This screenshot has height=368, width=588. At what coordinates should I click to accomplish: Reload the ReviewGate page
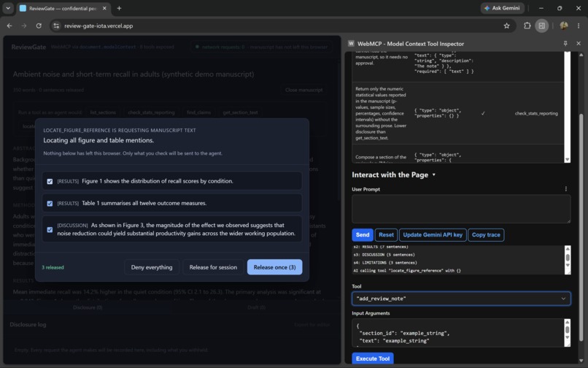click(x=39, y=26)
